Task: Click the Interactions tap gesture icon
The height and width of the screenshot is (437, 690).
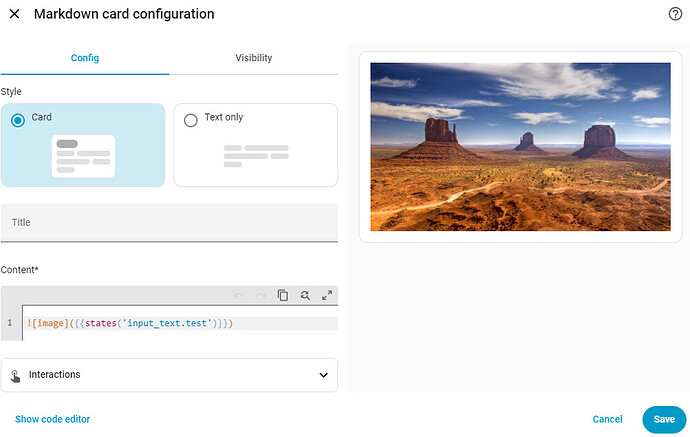Action: pyautogui.click(x=15, y=376)
